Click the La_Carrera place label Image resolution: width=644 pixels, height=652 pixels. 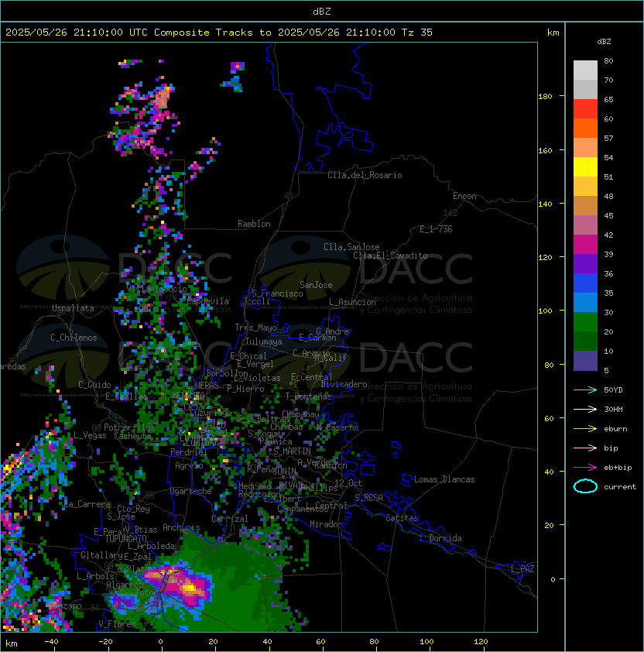[87, 504]
